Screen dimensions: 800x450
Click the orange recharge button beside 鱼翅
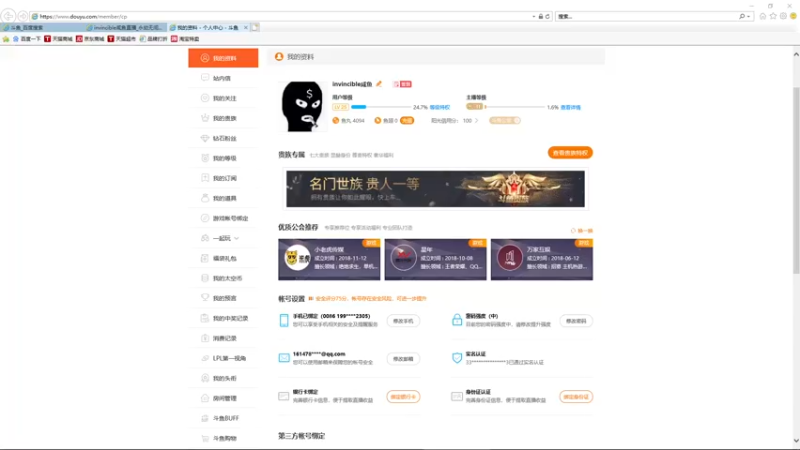[407, 120]
